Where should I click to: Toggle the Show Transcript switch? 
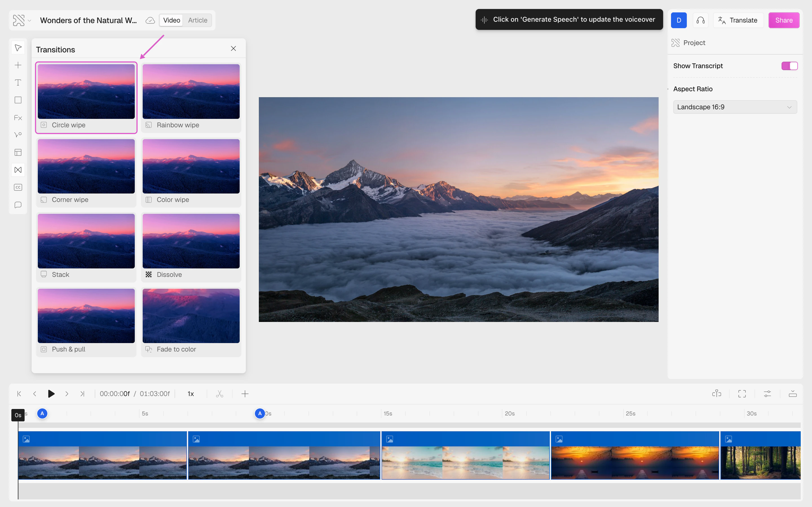click(789, 66)
